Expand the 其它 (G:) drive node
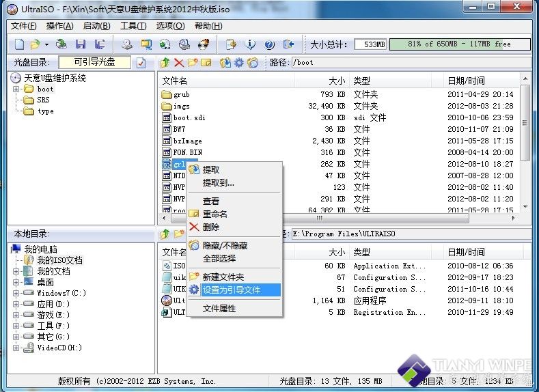Viewport: 539px width, 392px height. tap(16, 337)
